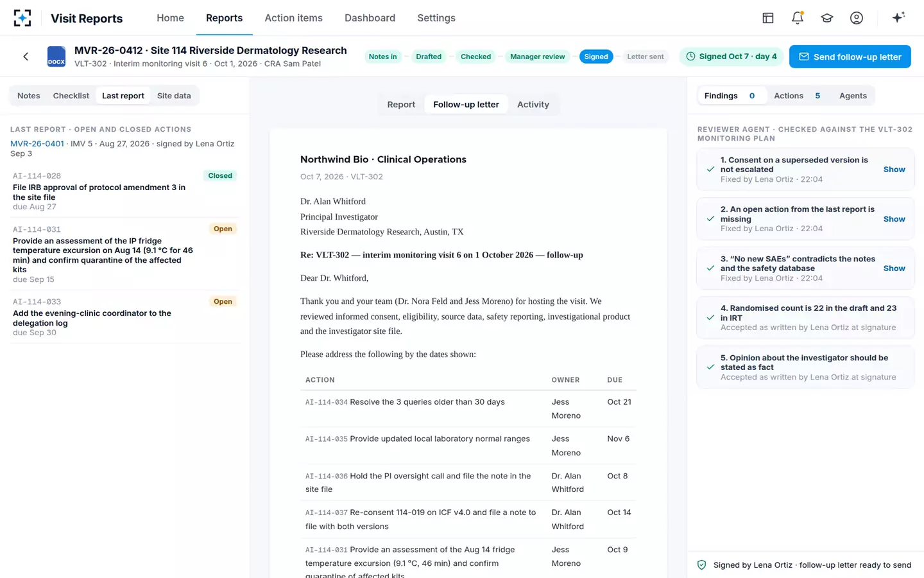Click finding 5 about investigator opinion
The image size is (924, 578).
[x=805, y=367]
